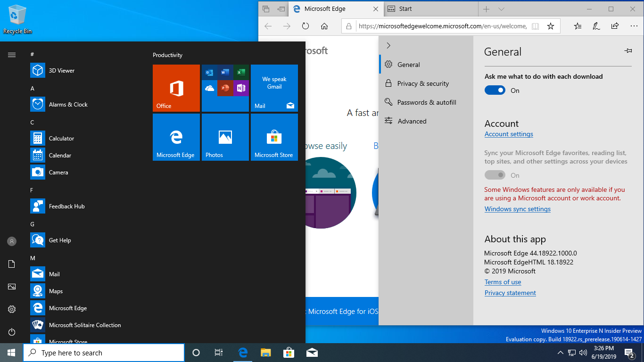644x362 pixels.
Task: Expand Start menu hamburger navigation
Action: [x=12, y=55]
